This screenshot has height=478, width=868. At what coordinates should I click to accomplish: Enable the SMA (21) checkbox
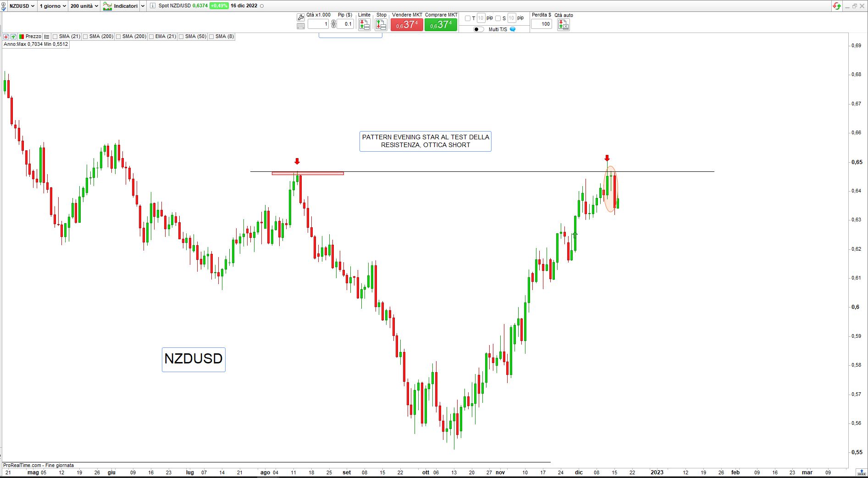point(55,37)
